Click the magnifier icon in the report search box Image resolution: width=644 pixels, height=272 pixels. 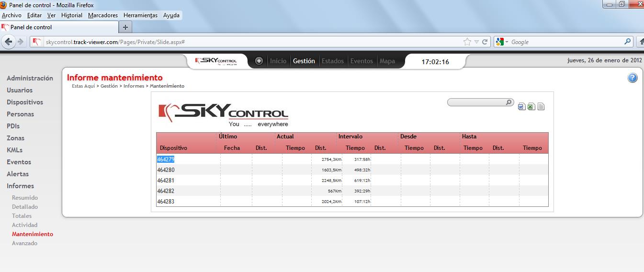[508, 102]
